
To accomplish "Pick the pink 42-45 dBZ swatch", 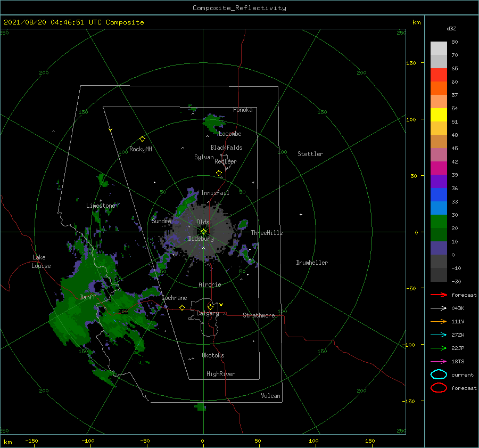I will [x=439, y=155].
